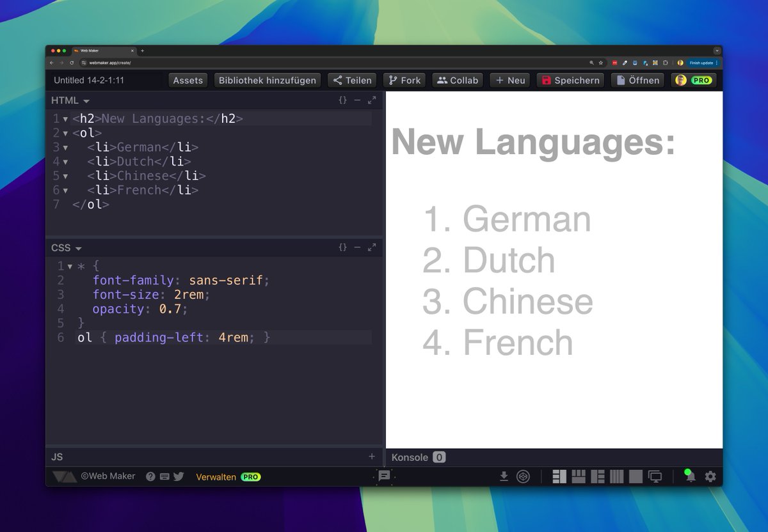Click the browser profile avatar
Image resolution: width=768 pixels, height=532 pixels.
[x=680, y=63]
